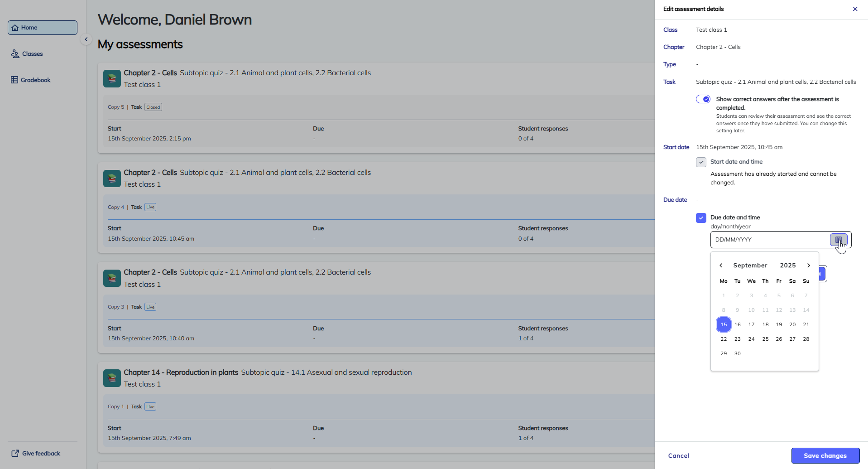868x469 pixels.
Task: Go to previous month in calendar
Action: point(721,266)
